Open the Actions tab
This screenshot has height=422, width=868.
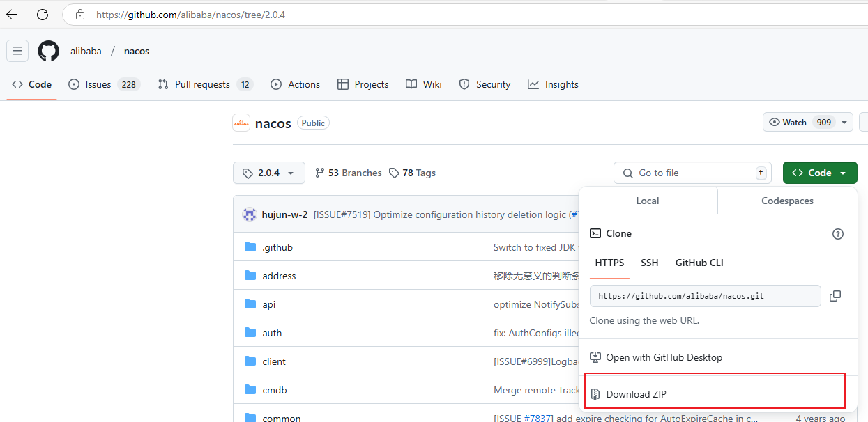(x=295, y=84)
